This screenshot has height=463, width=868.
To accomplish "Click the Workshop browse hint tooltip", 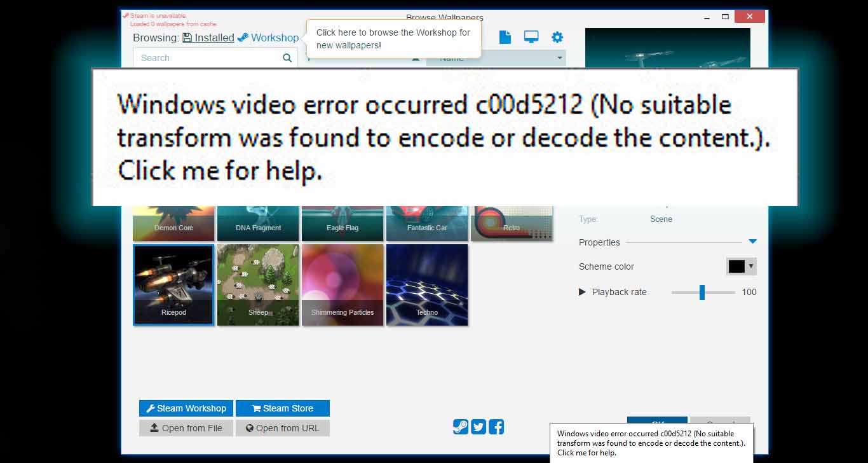I will 393,39.
